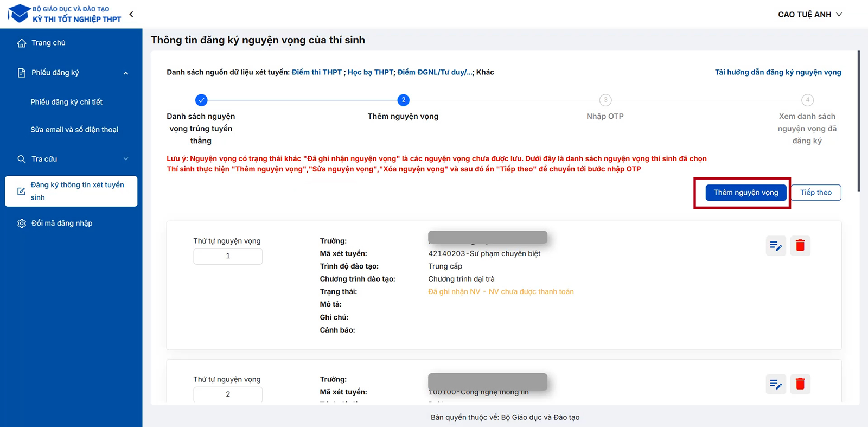Click the Thêm nguyện vọng button
Screen dimensions: 868x427
[x=745, y=193]
